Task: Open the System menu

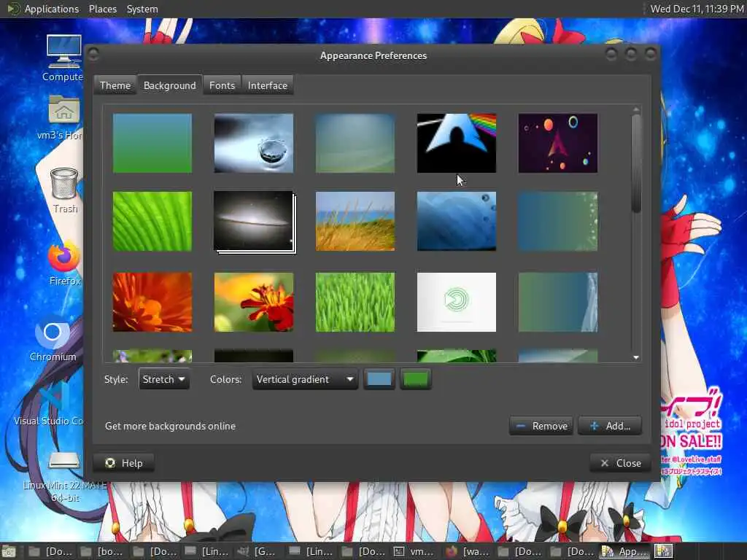Action: 142,9
